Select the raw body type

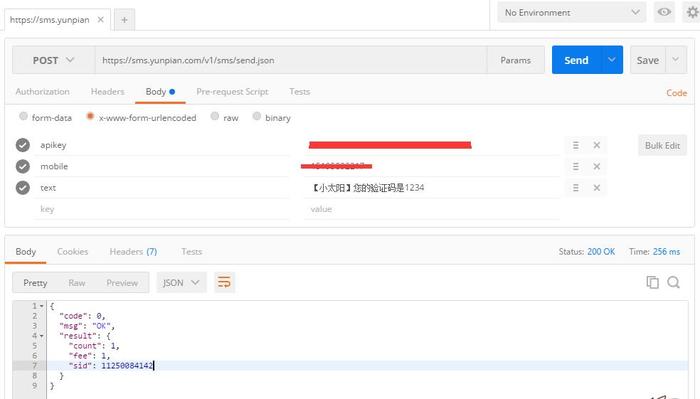215,116
